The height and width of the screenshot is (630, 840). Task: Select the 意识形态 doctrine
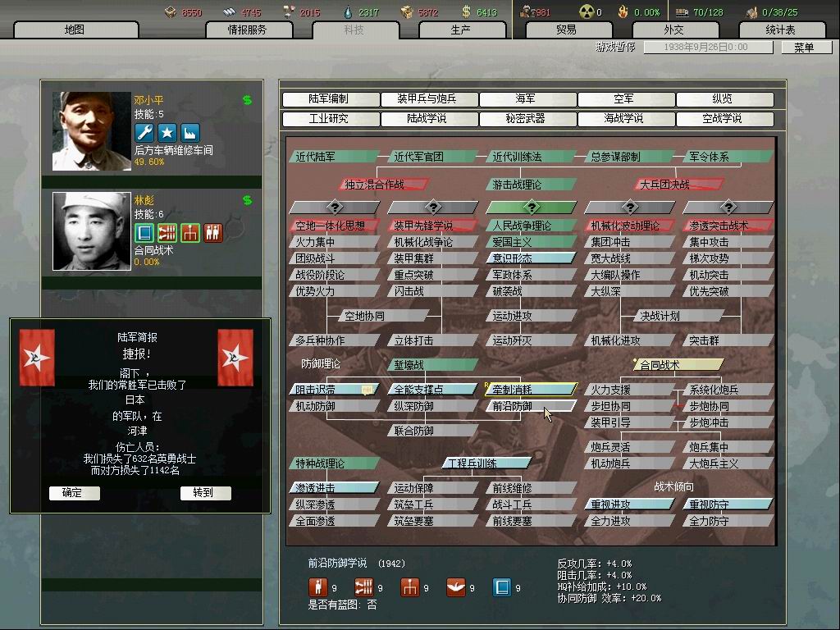coord(532,258)
